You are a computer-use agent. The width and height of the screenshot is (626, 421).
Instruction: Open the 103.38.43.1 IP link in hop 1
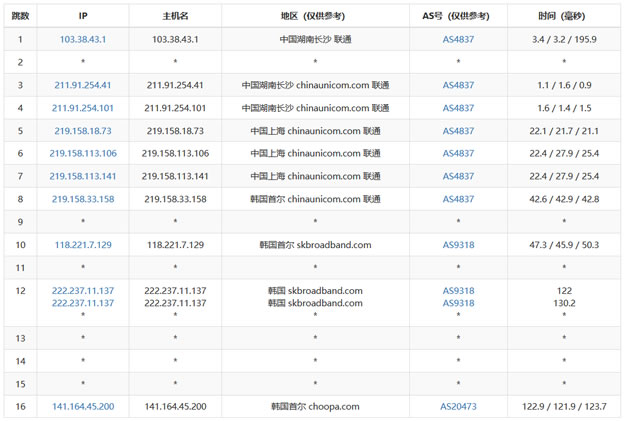83,40
